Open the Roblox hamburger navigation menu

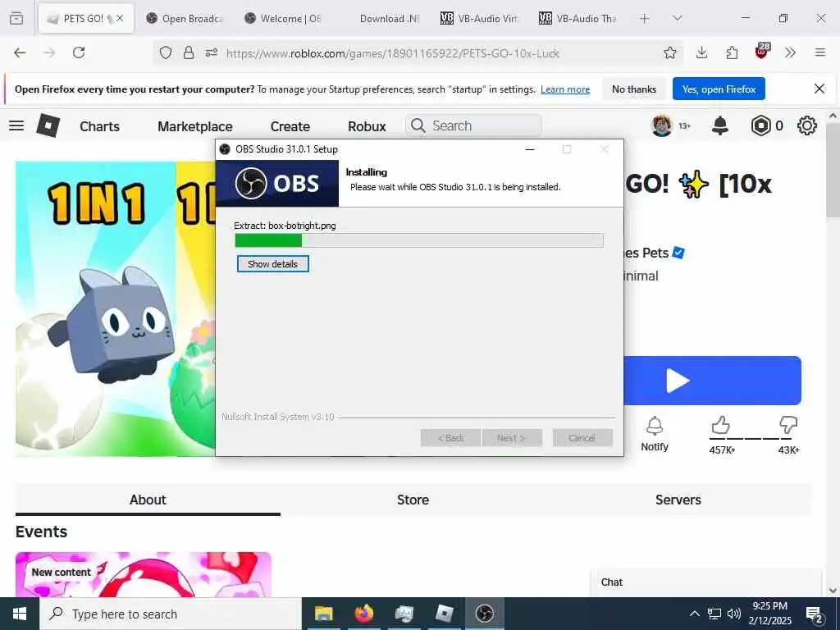point(16,126)
